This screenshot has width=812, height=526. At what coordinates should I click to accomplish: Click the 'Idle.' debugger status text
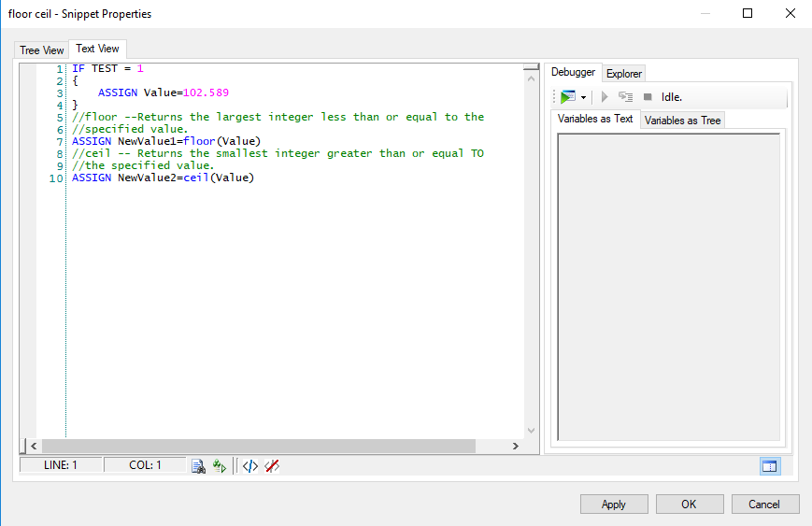click(x=671, y=97)
